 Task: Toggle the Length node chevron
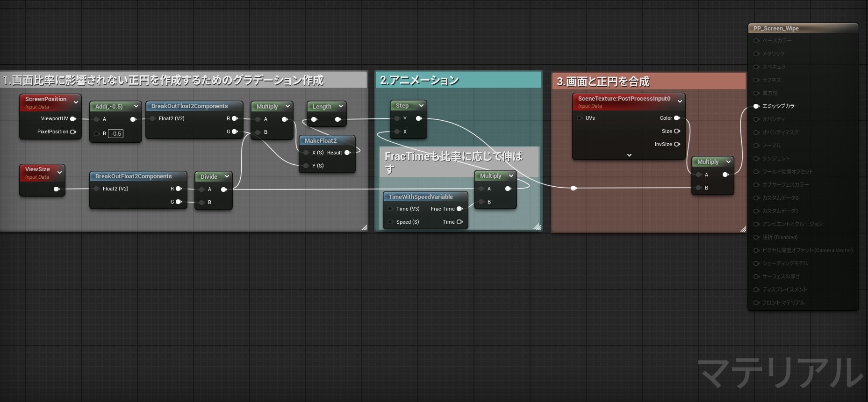click(341, 106)
